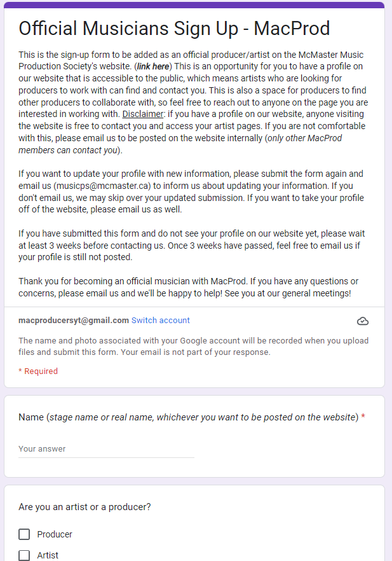Screen dimensions: 392x561
Task: Select the 'Artist' option label
Action: tap(48, 555)
